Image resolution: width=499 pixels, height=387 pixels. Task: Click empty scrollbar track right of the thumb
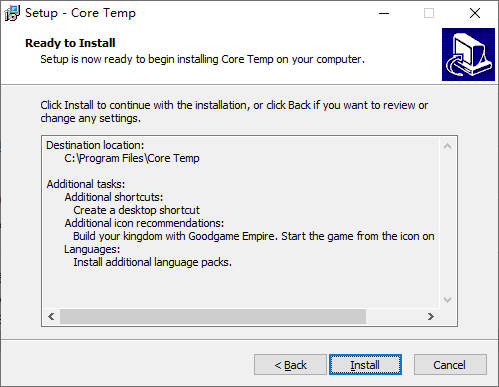(394, 316)
